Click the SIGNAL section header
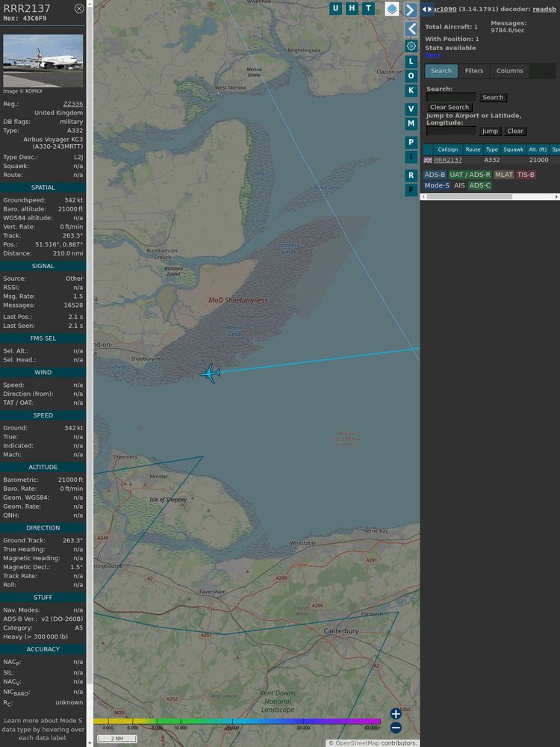This screenshot has height=747, width=560. click(x=43, y=266)
